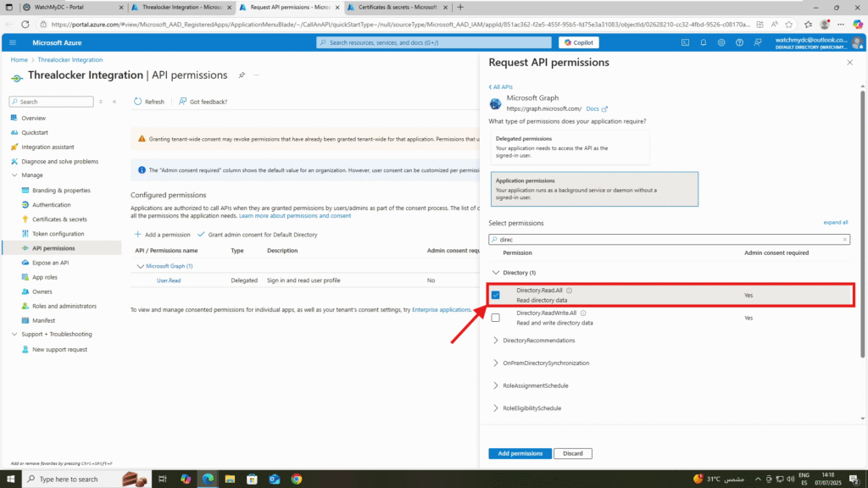Close the Request API permissions panel

(849, 63)
